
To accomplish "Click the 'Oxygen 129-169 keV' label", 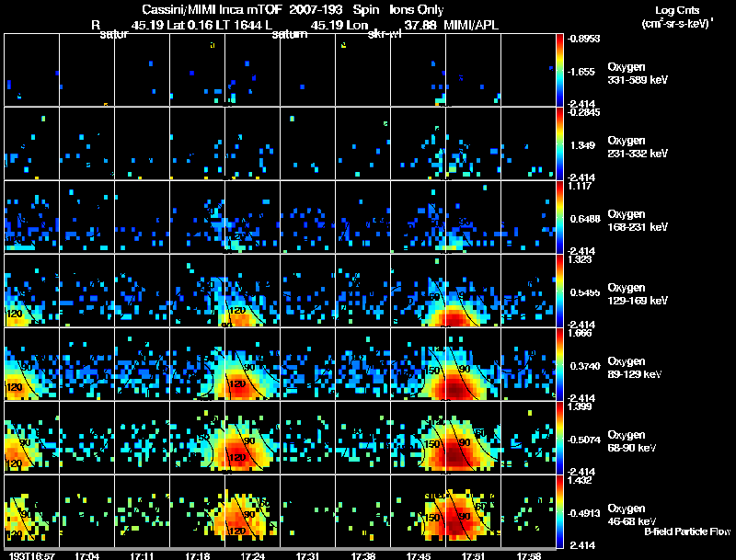I will coord(638,294).
